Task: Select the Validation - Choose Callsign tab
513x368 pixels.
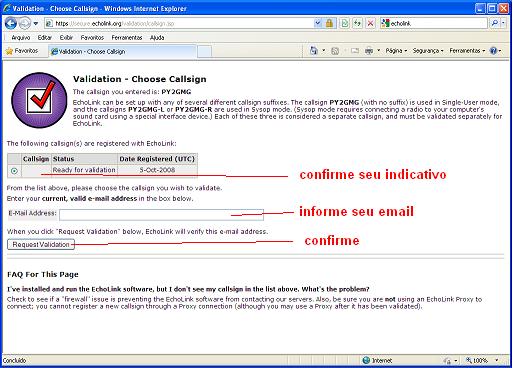Action: [x=122, y=51]
